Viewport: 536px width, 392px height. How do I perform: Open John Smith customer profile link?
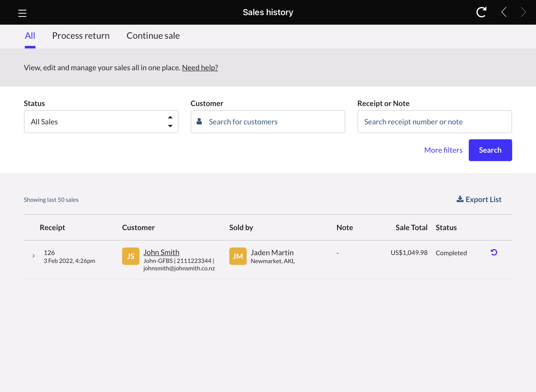161,252
